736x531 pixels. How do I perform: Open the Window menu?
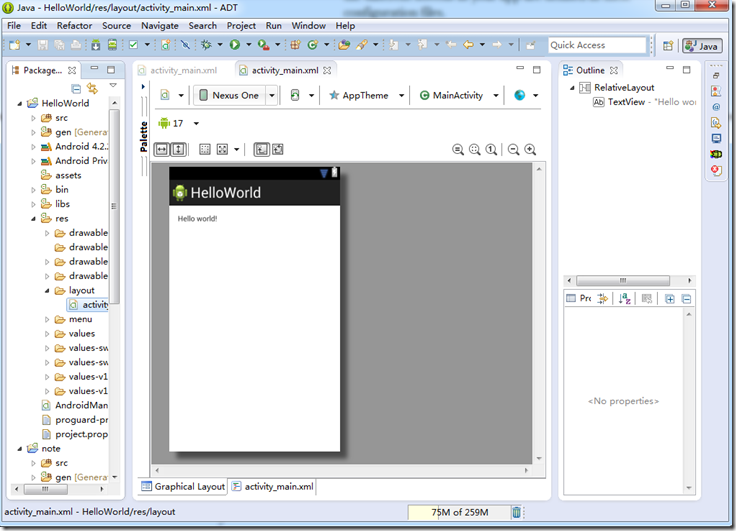coord(308,25)
